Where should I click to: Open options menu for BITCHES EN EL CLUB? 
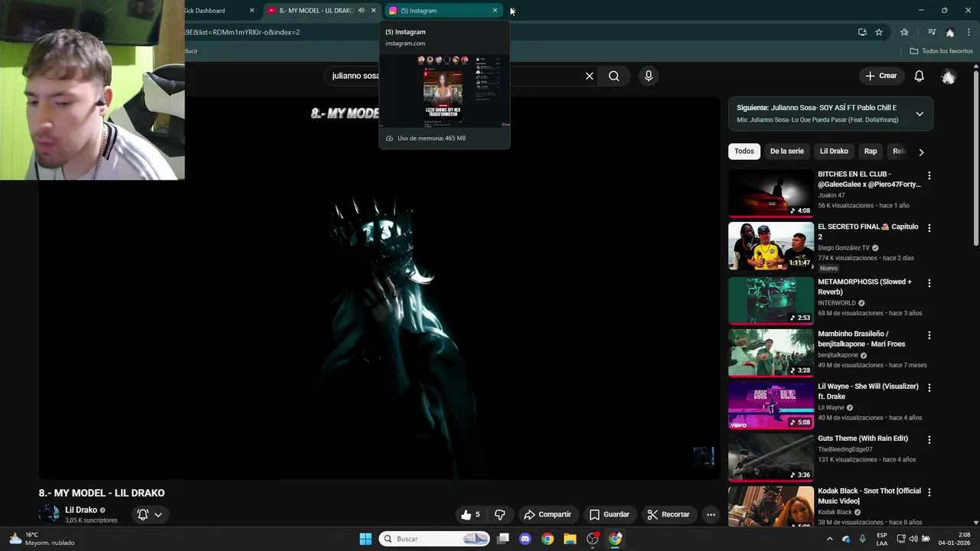929,175
